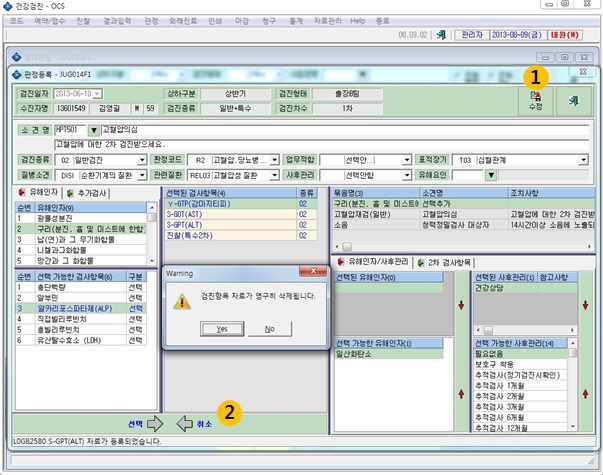Switch to the 2차 검사항목 tab
The height and width of the screenshot is (475, 603).
[445, 262]
